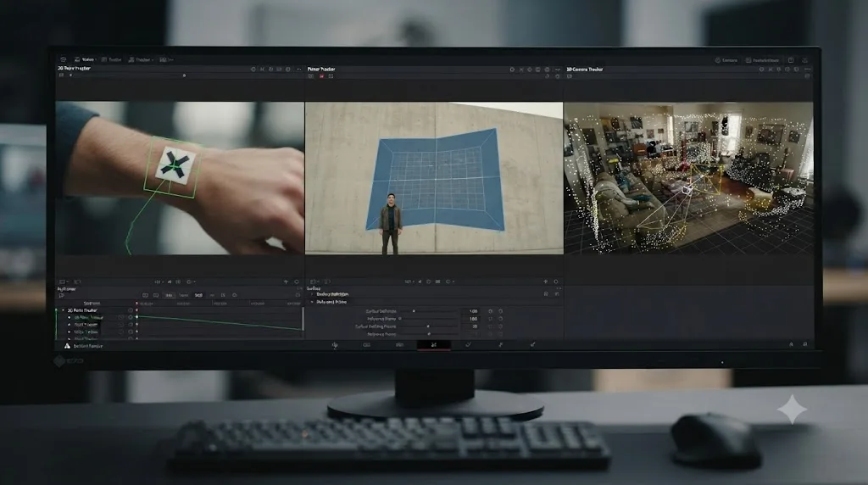Click the small icon under the 3D Camera Tracker title
Image resolution: width=868 pixels, height=485 pixels.
[x=569, y=76]
